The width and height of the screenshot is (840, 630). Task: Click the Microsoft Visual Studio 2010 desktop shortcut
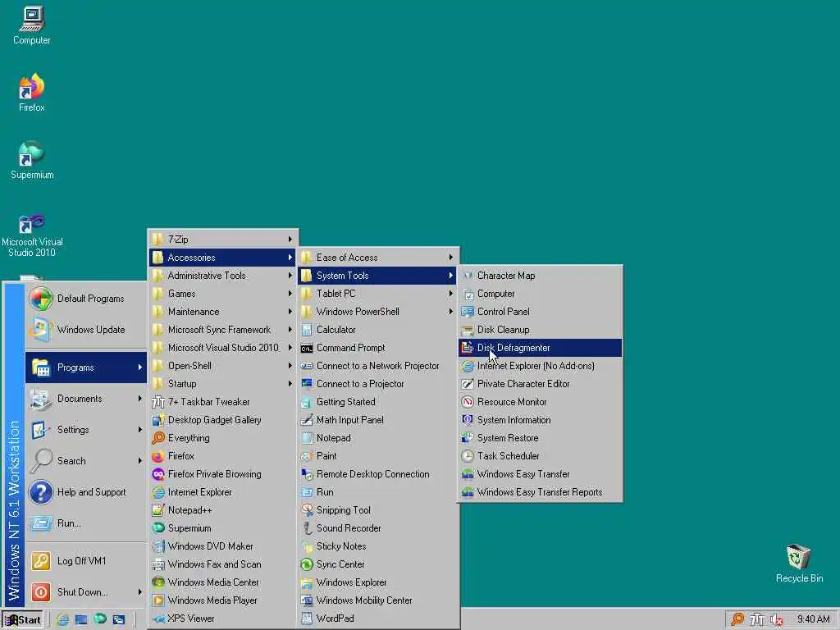point(32,235)
